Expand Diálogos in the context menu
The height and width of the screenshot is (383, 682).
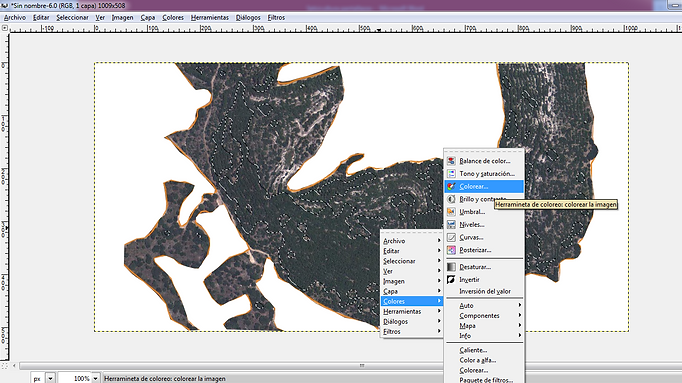tap(411, 321)
